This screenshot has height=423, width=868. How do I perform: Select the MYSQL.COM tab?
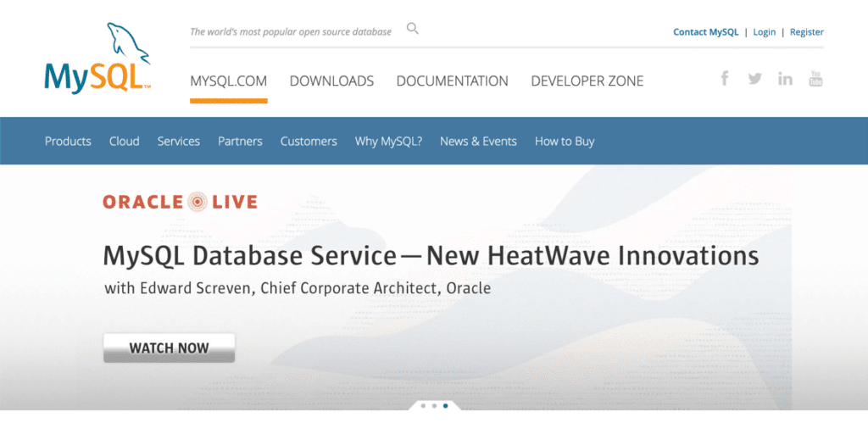(x=228, y=81)
